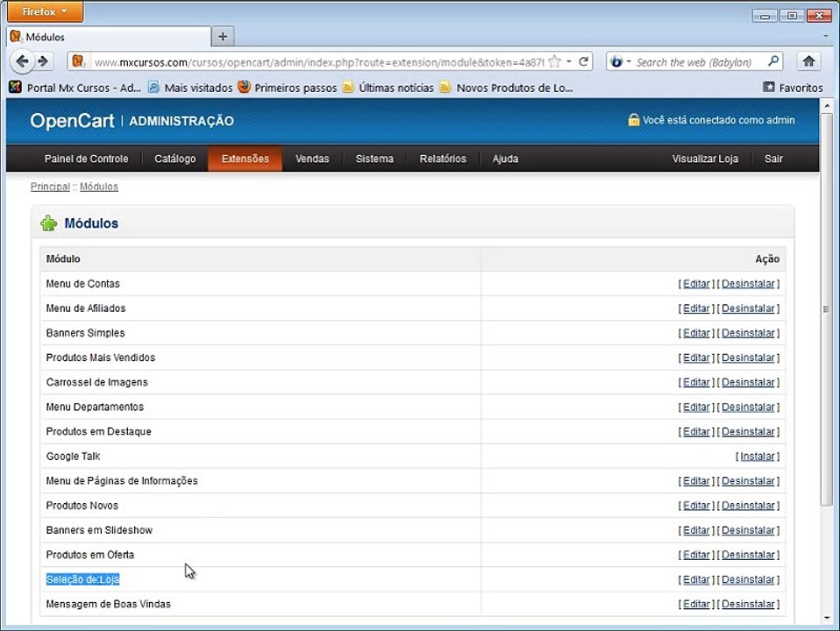Click the Google Talk module name
Viewport: 840px width, 631px height.
pos(73,456)
